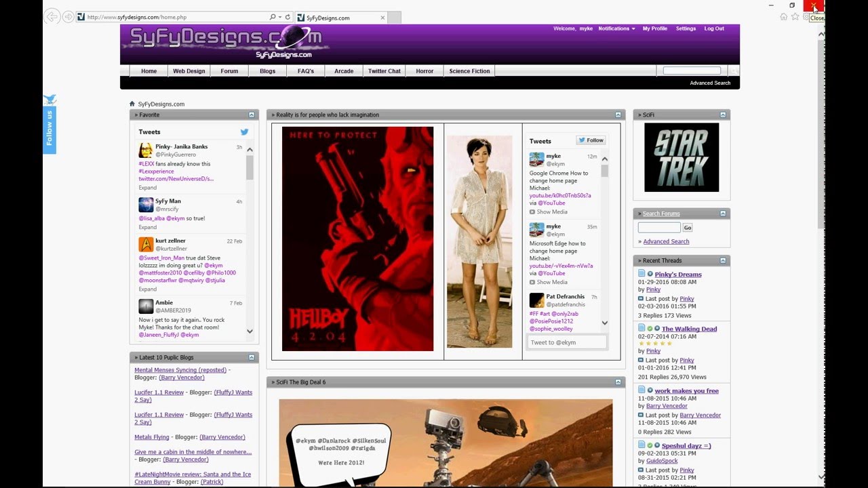Collapse the Search Forums panel
The image size is (868, 488).
[x=723, y=213]
